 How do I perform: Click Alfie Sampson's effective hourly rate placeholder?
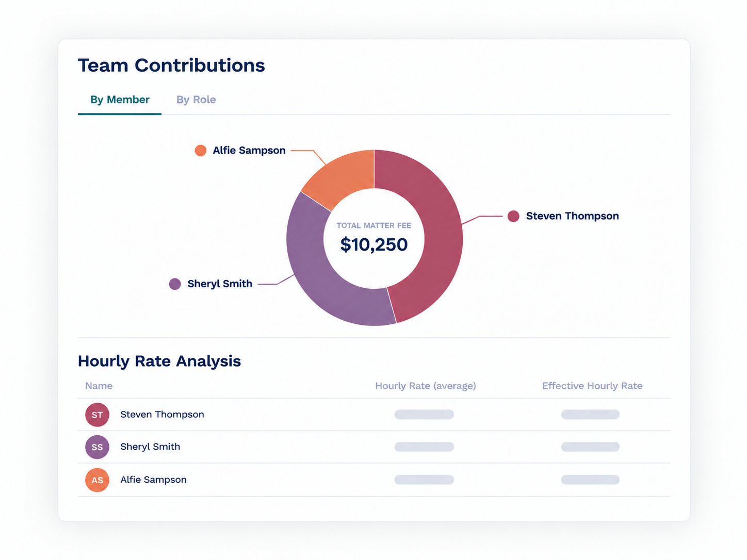590,480
